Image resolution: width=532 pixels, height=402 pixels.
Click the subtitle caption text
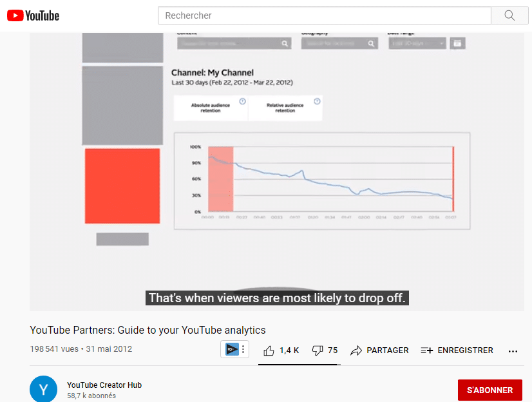277,298
